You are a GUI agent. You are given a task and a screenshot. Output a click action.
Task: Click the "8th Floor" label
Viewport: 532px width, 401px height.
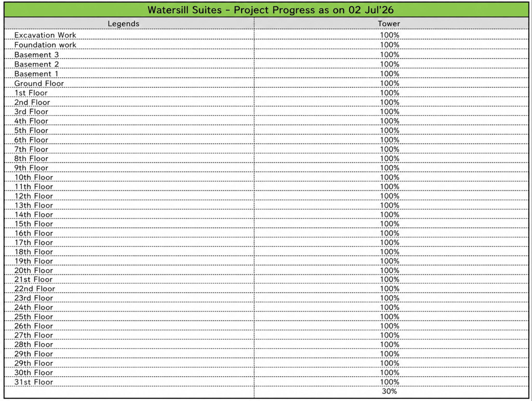point(31,159)
